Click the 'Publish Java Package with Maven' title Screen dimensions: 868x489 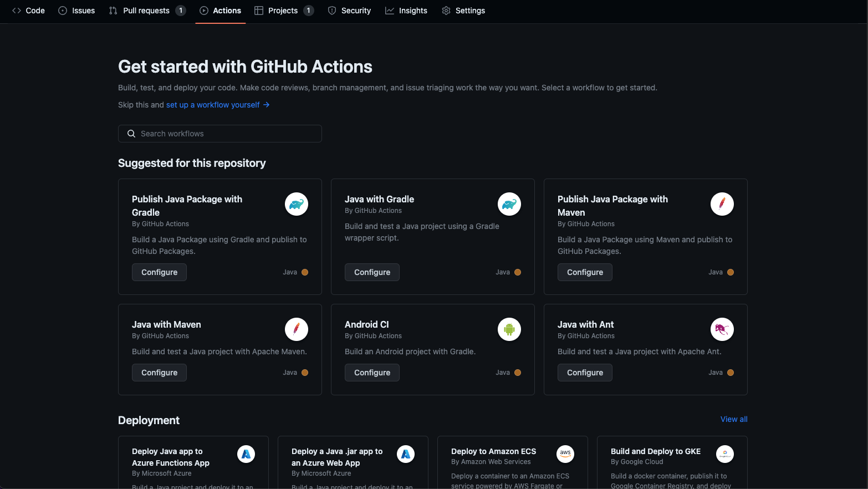[612, 206]
